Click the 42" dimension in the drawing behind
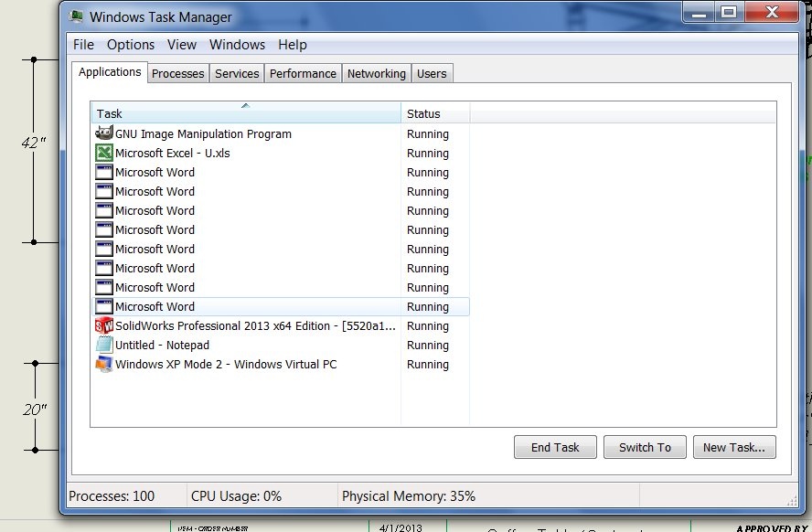 click(34, 142)
